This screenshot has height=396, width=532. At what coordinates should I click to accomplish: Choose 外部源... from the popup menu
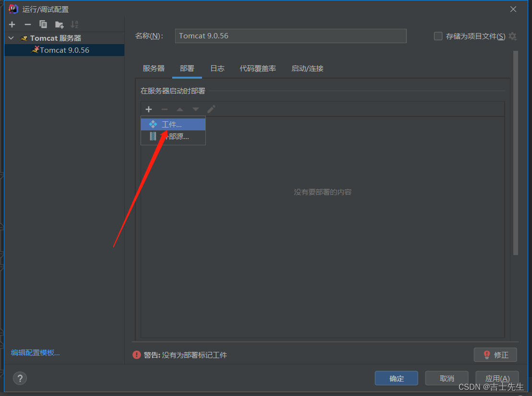173,137
